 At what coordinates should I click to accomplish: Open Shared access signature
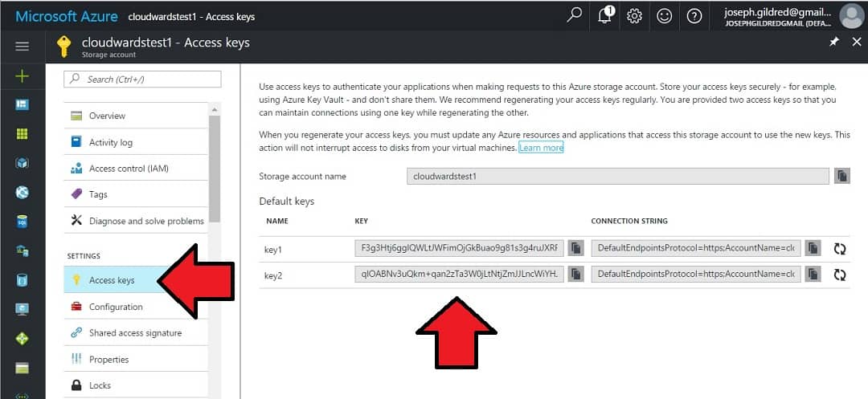pyautogui.click(x=136, y=332)
